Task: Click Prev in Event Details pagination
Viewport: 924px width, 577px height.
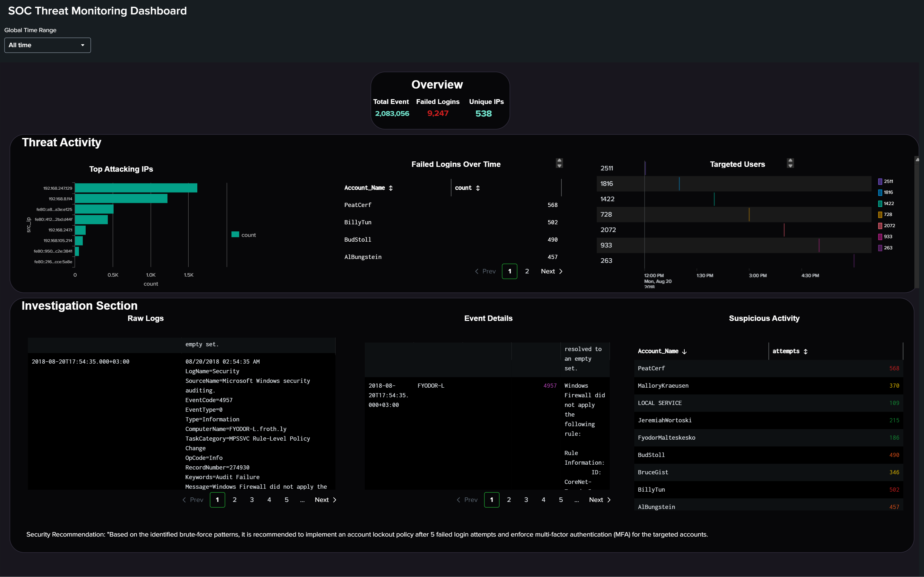Action: [x=467, y=500]
